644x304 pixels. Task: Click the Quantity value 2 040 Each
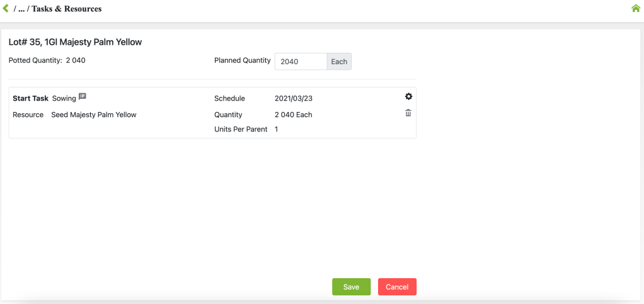click(293, 115)
